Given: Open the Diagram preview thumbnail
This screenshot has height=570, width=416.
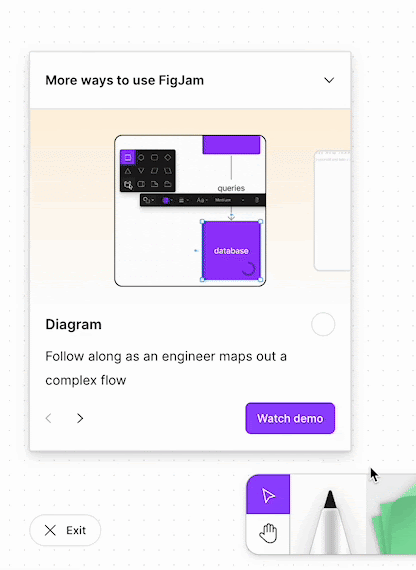Looking at the screenshot, I should pos(190,211).
